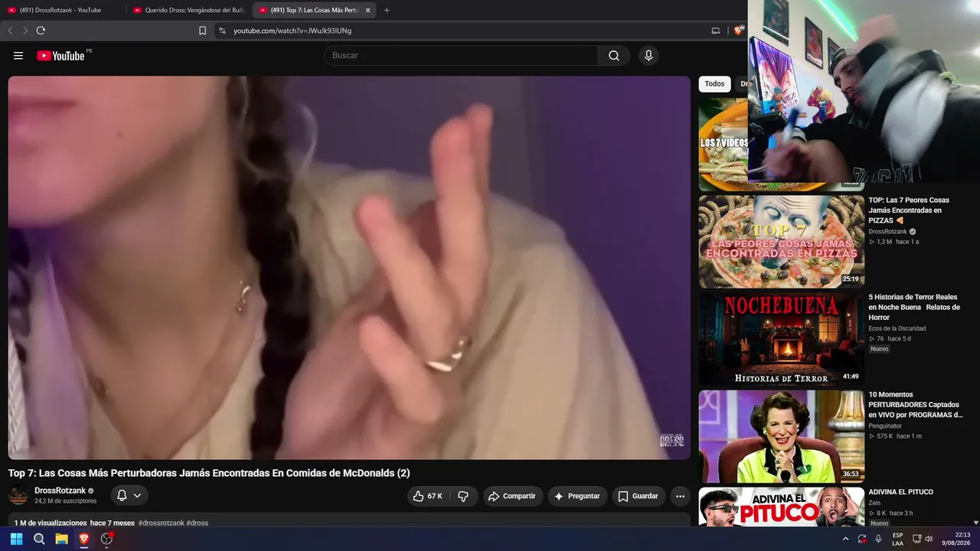This screenshot has height=551, width=980.
Task: Start voice search with the microphone icon
Action: click(x=648, y=56)
